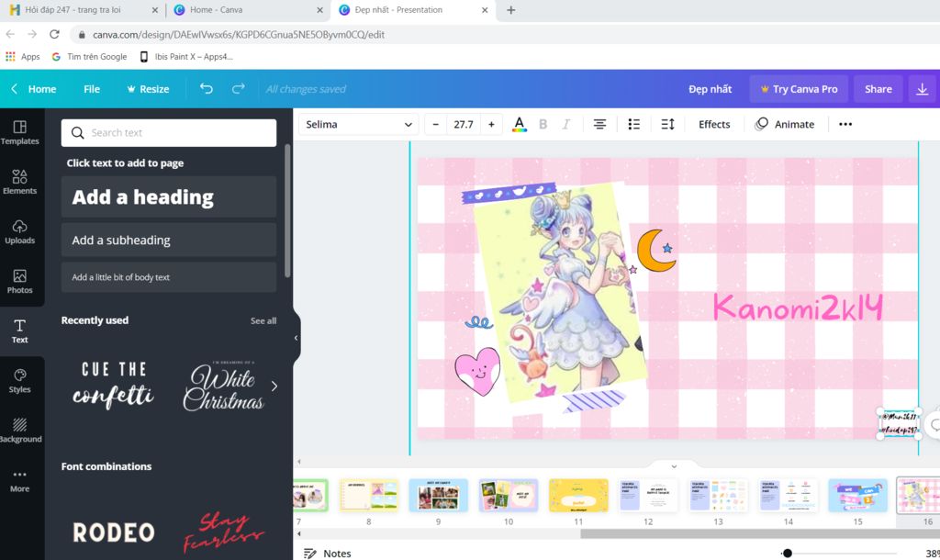Switch to the Home - Canva tab

[x=217, y=9]
